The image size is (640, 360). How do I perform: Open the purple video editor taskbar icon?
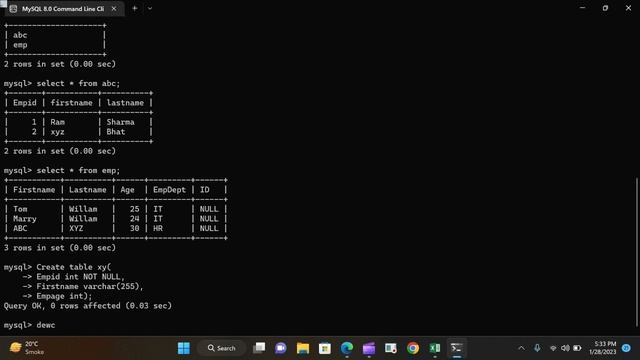tap(369, 348)
